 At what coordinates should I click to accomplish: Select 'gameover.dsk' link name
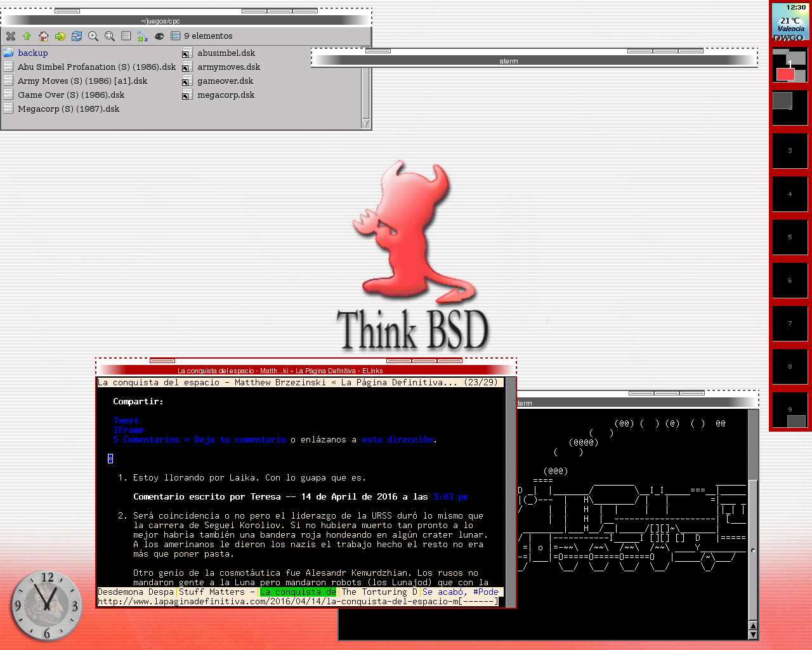[225, 81]
